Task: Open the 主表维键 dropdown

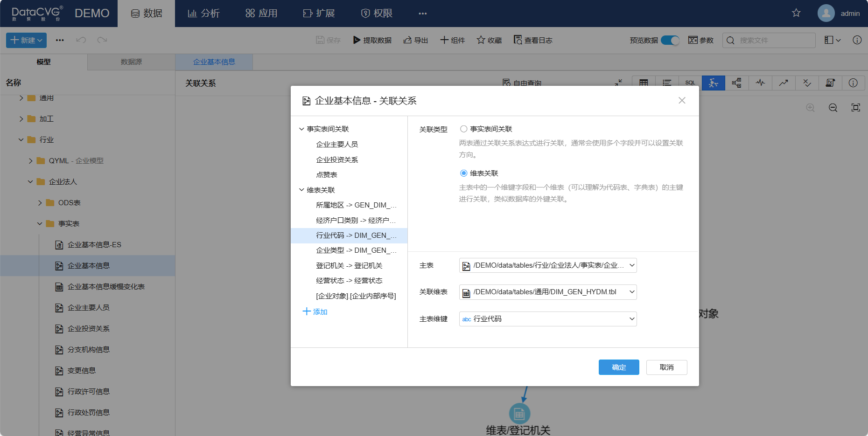Action: [548, 319]
